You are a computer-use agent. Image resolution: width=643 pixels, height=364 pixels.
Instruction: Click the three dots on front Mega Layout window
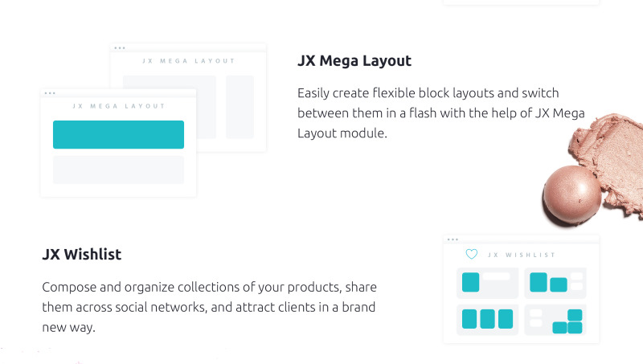[50, 93]
